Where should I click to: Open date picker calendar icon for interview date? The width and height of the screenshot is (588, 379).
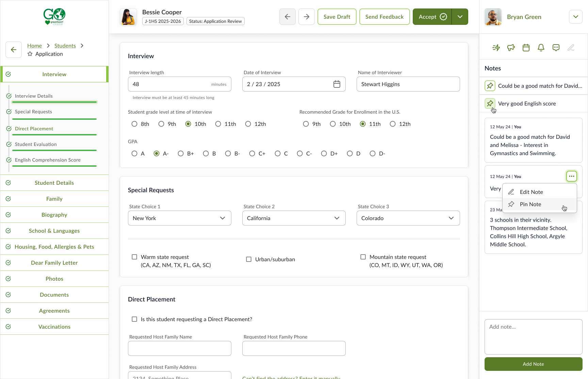pyautogui.click(x=337, y=84)
